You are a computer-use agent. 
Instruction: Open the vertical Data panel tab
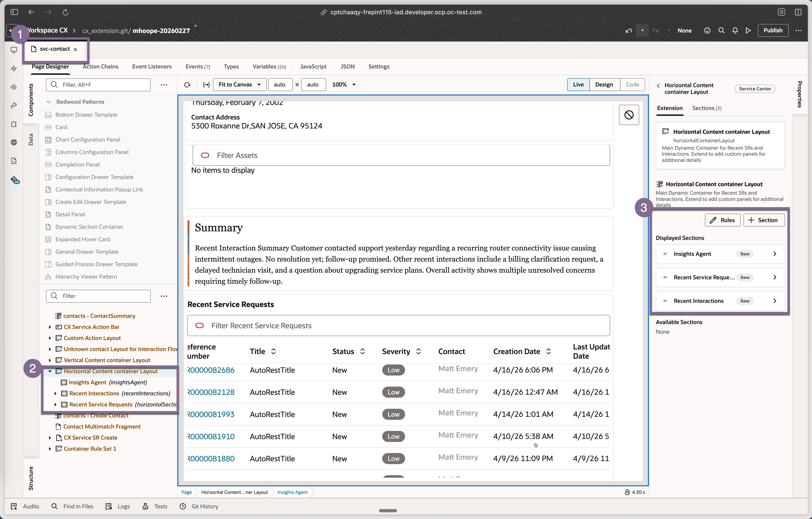(31, 139)
